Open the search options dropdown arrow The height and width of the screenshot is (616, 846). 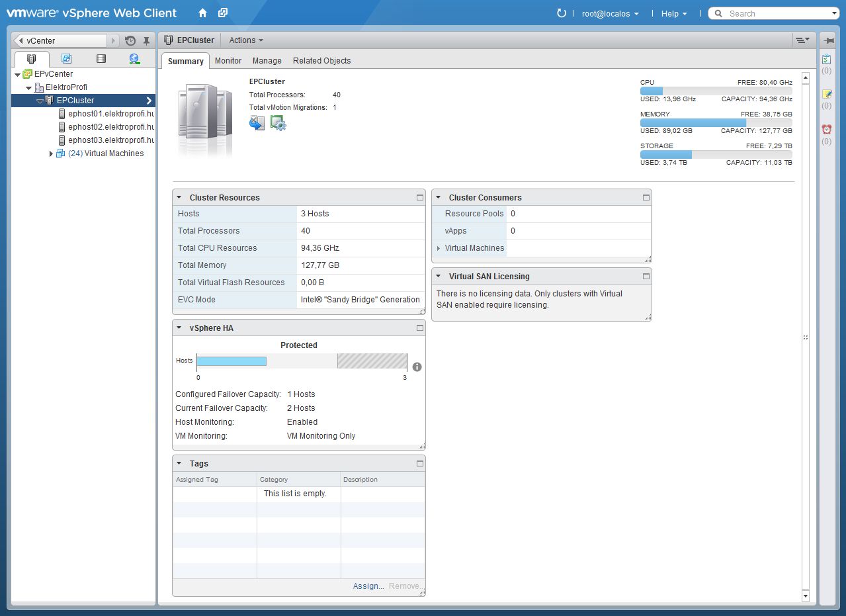[834, 13]
